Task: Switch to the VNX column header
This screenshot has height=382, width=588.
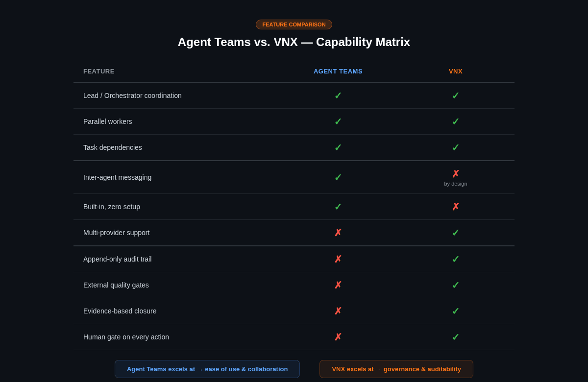Action: (x=456, y=71)
